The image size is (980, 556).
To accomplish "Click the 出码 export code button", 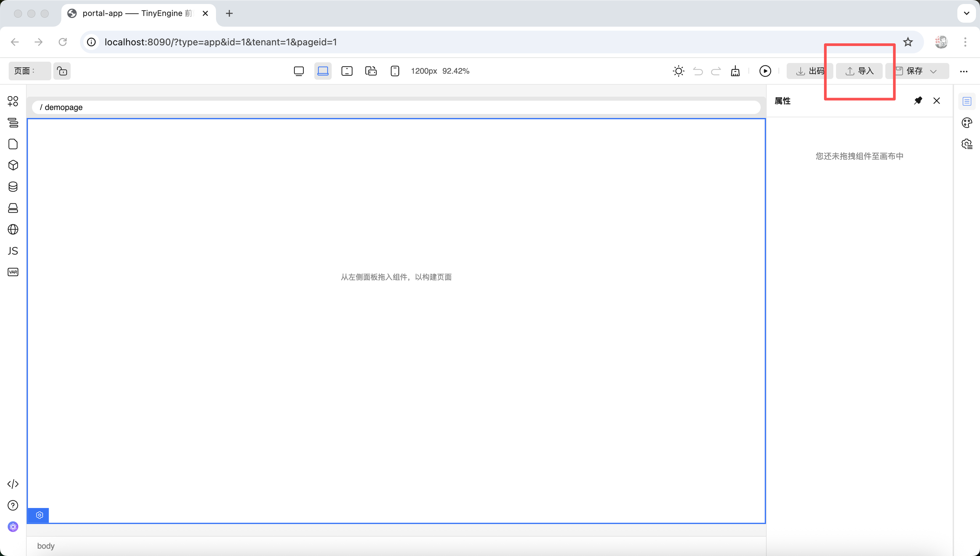I will 810,71.
